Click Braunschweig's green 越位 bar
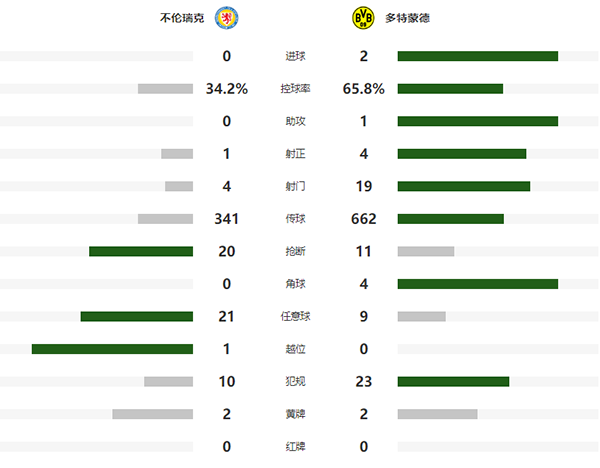The width and height of the screenshot is (600, 468). point(112,349)
